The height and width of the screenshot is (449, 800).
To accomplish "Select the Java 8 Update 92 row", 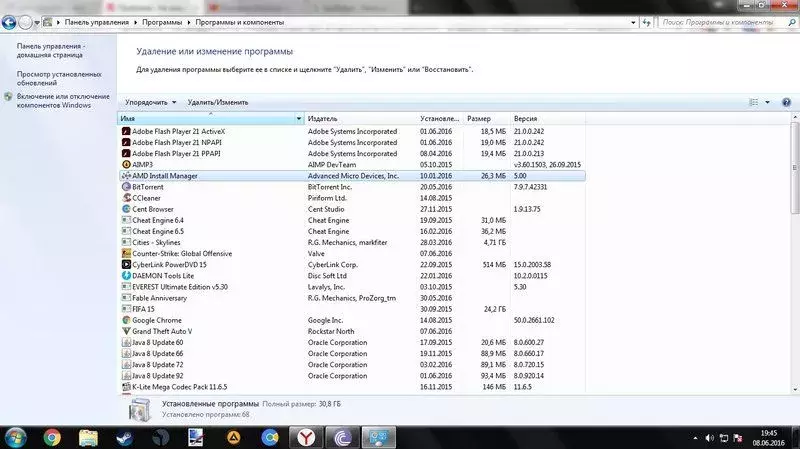I will (352, 376).
